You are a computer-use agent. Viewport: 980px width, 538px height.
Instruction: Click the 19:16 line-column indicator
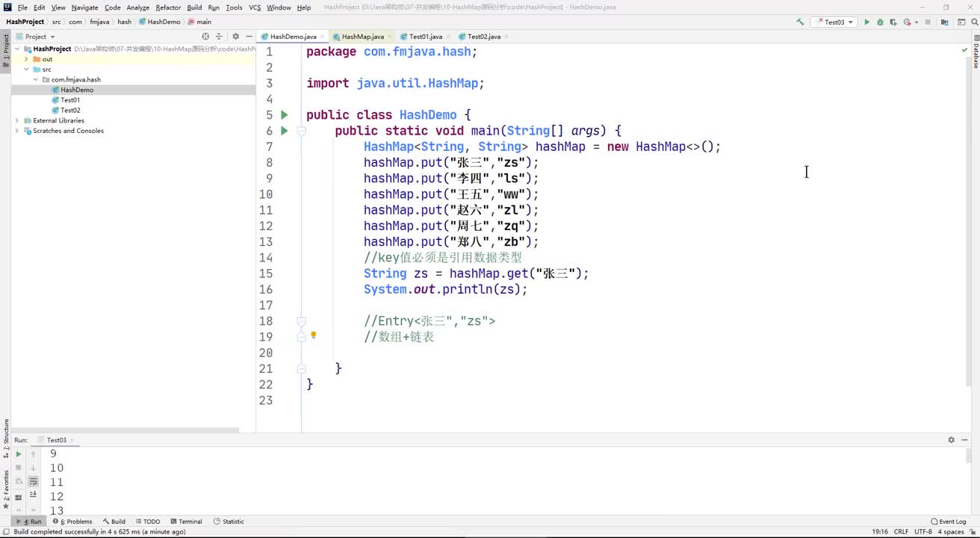pos(879,532)
